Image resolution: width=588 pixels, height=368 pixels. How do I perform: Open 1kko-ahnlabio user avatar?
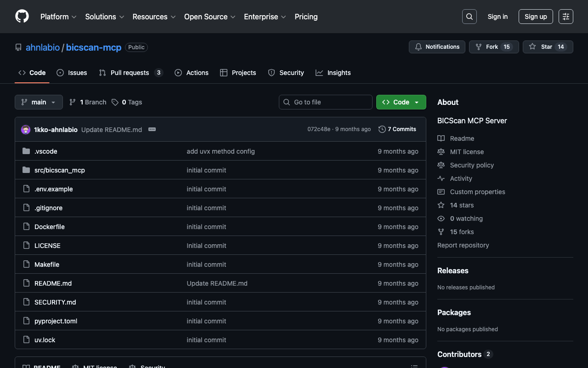tap(26, 130)
